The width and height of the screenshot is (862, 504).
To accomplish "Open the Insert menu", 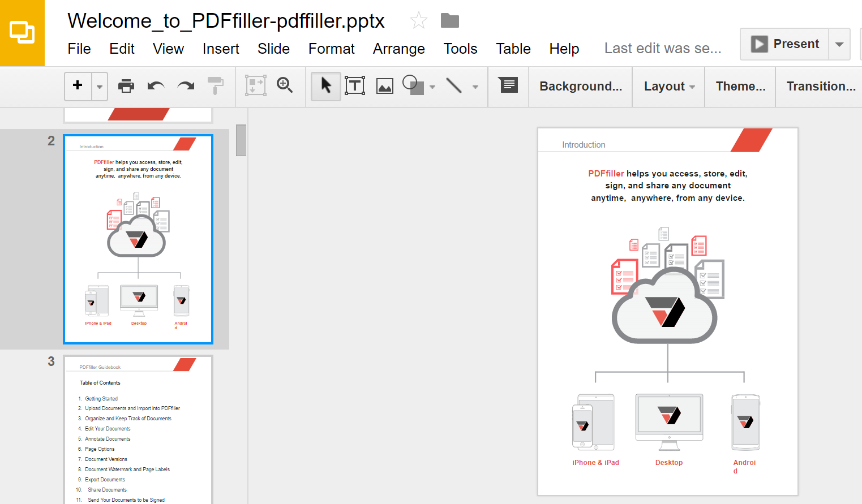I will point(221,49).
